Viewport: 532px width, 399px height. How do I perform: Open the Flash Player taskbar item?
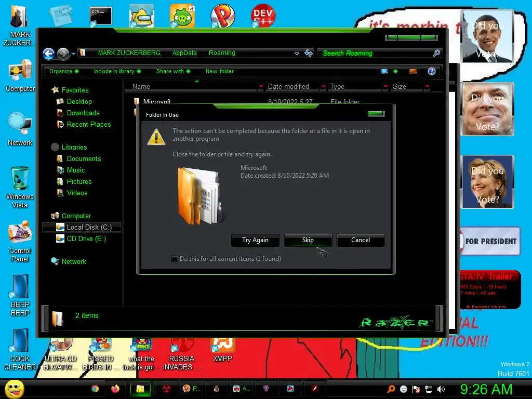point(315,389)
